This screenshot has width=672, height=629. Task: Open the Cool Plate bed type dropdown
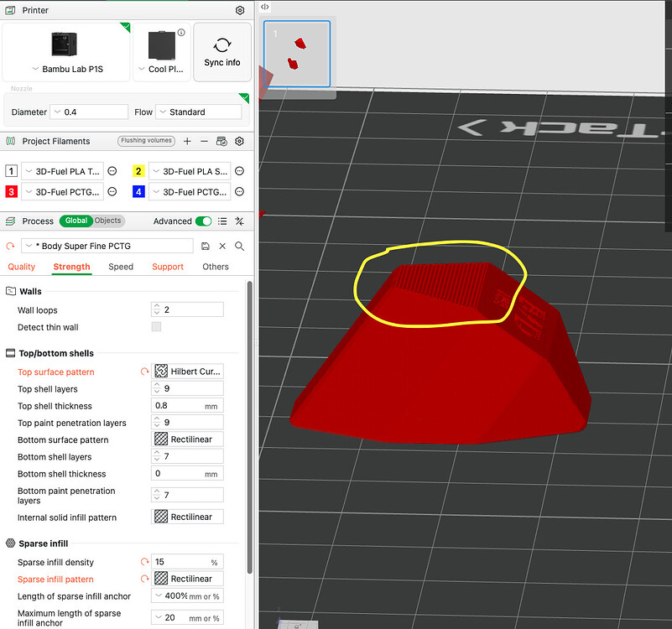(162, 52)
